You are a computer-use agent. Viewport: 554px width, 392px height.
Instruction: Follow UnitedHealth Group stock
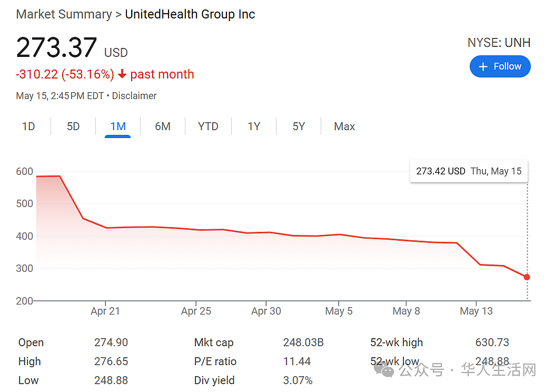coord(500,66)
